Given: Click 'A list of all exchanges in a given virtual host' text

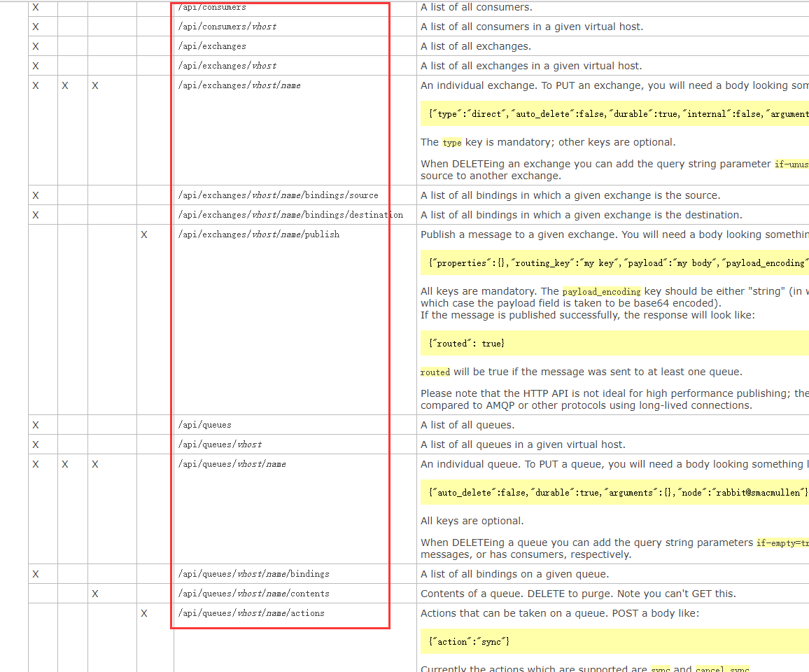Looking at the screenshot, I should (531, 66).
